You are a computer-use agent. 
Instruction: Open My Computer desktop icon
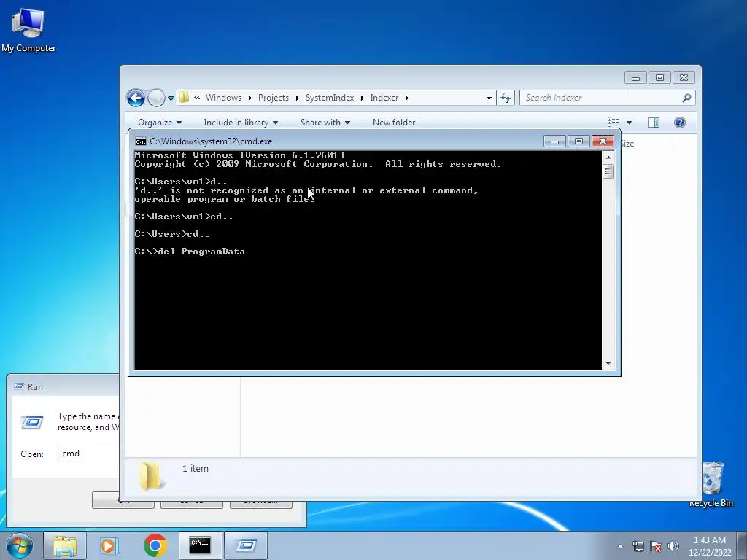pos(28,29)
